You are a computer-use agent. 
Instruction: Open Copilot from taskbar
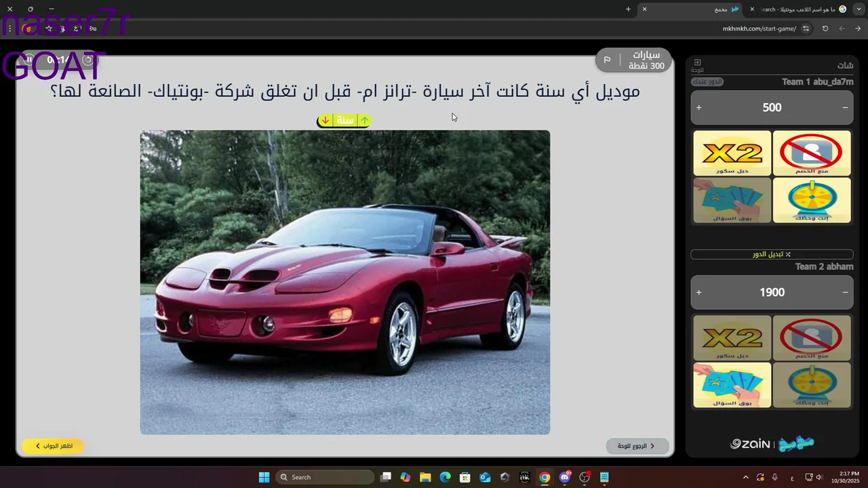[406, 477]
